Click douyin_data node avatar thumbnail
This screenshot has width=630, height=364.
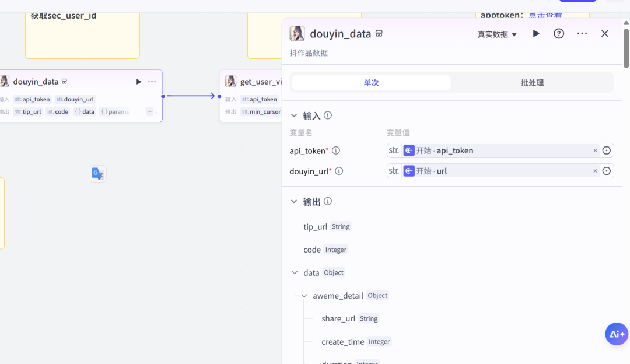coord(5,82)
